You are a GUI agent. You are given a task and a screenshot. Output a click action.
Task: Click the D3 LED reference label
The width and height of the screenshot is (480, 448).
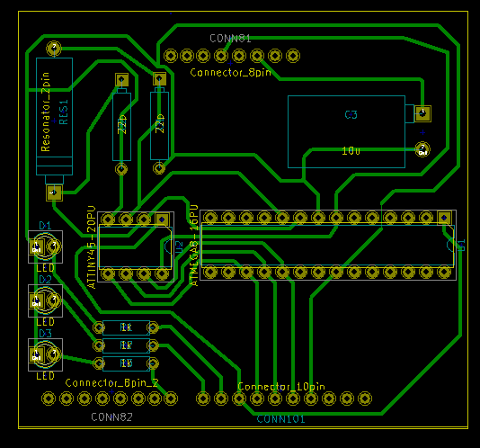(x=45, y=334)
